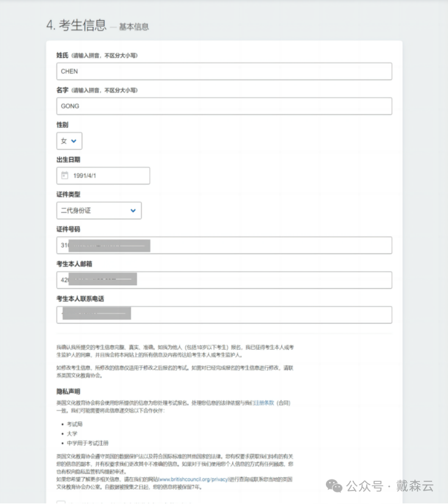
Task: Open the 注册条款 link
Action: pos(264,403)
